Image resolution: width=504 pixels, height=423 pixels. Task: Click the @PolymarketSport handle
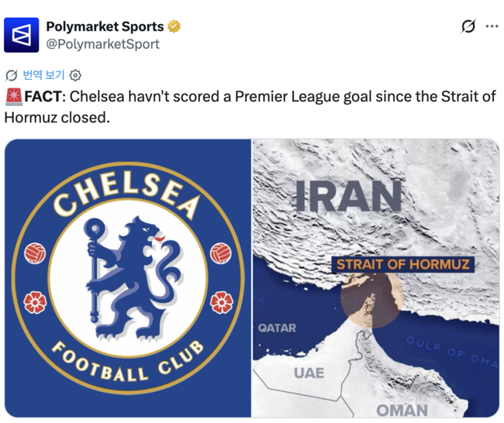pyautogui.click(x=102, y=44)
